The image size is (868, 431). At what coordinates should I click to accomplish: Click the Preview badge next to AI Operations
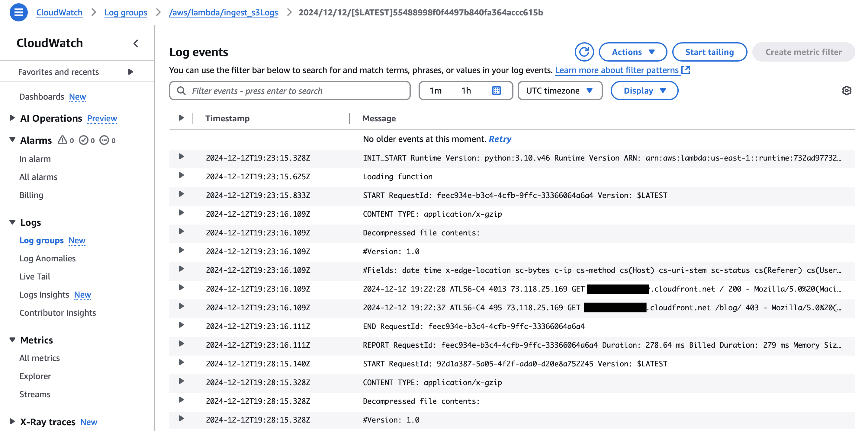(102, 119)
